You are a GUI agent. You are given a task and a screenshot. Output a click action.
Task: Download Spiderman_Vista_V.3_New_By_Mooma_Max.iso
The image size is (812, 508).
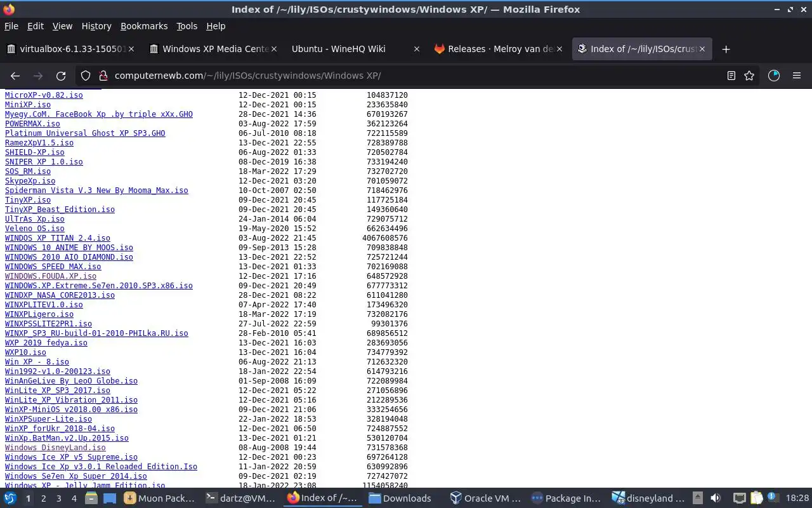coord(96,190)
